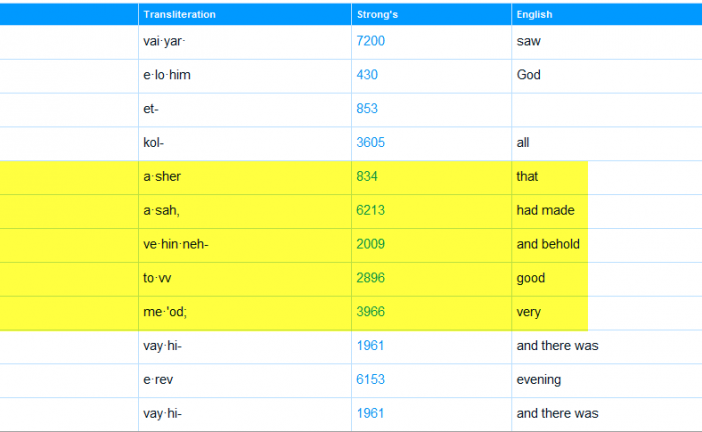Open Strong's number 3966 link
This screenshot has height=432, width=702.
coord(370,313)
